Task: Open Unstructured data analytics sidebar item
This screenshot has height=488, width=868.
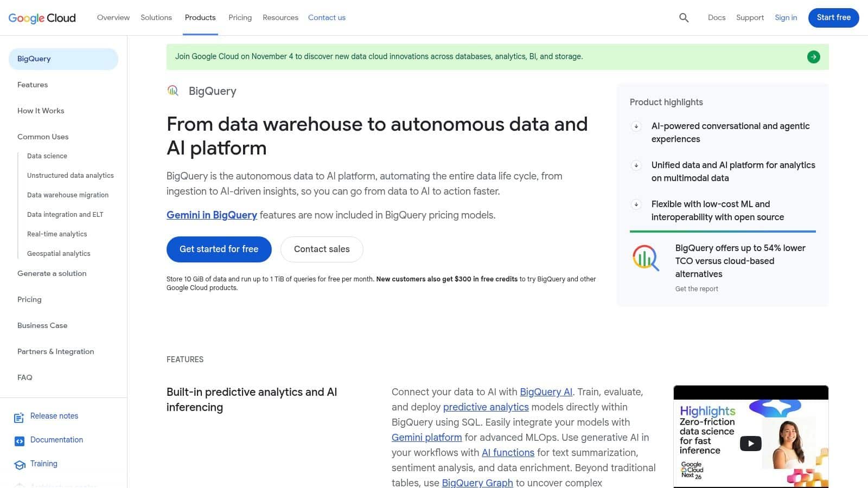Action: click(x=71, y=176)
